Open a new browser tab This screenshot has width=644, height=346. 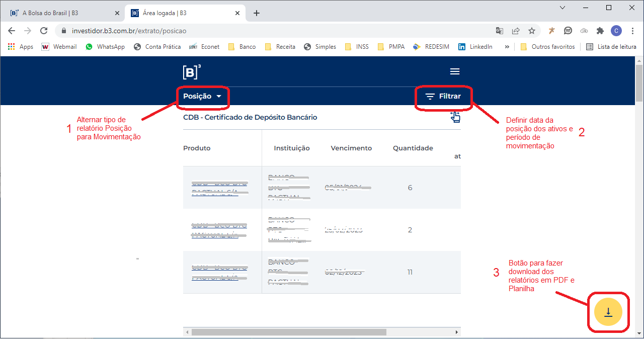coord(257,13)
